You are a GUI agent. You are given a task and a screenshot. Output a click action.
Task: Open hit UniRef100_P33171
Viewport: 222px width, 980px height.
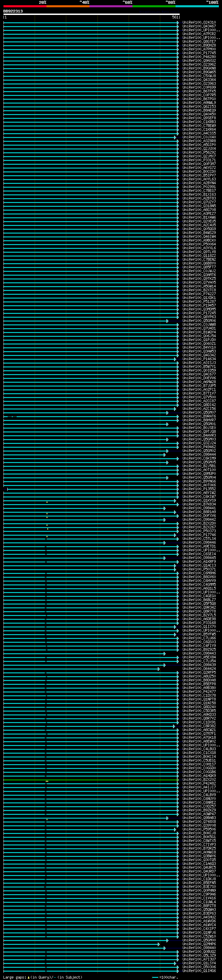coord(199,160)
